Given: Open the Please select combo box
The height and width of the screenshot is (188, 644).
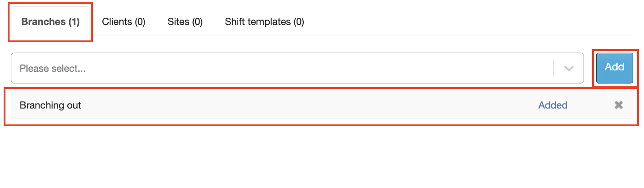Looking at the screenshot, I should tap(282, 69).
